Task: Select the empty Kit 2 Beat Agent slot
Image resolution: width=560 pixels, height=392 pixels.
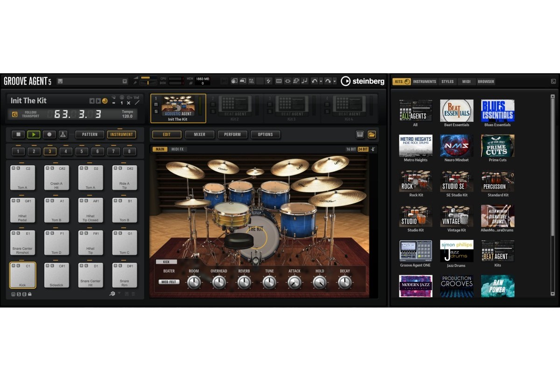Action: coord(235,108)
